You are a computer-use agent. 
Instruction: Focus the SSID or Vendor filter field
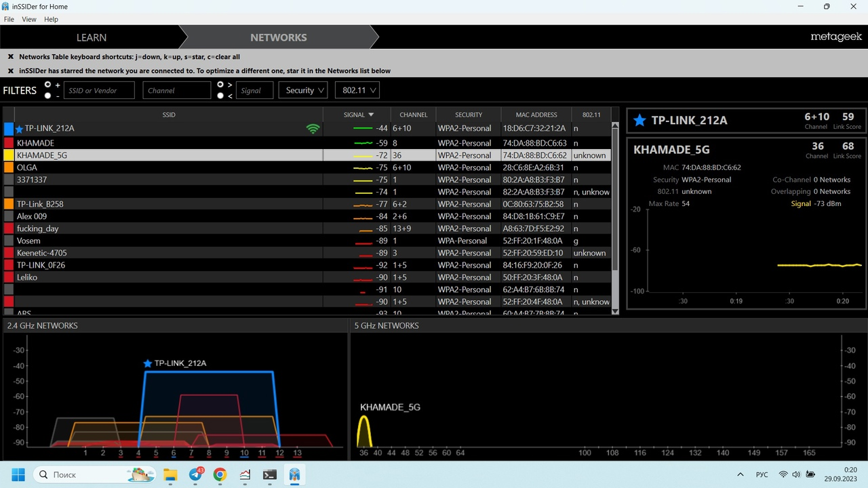99,90
